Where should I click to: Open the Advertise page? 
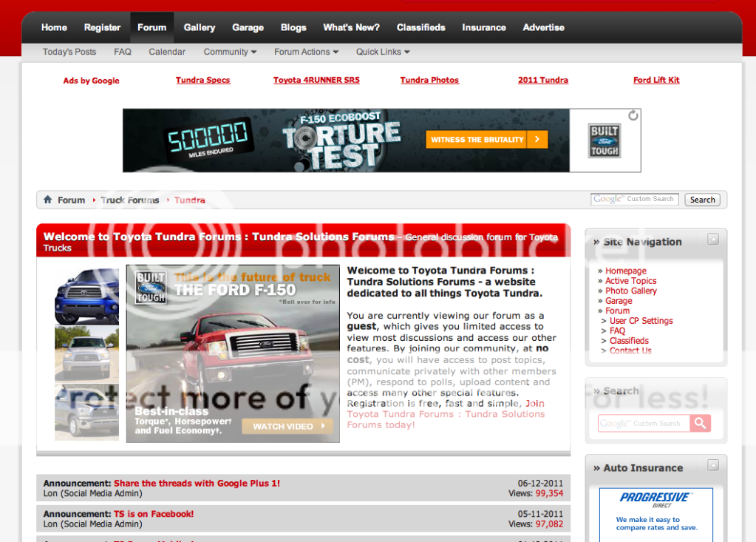point(543,27)
